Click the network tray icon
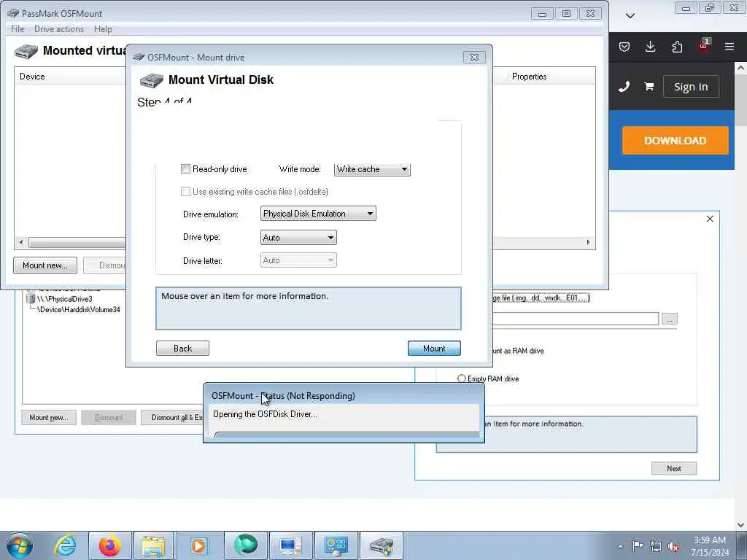The width and height of the screenshot is (747, 560). (656, 546)
